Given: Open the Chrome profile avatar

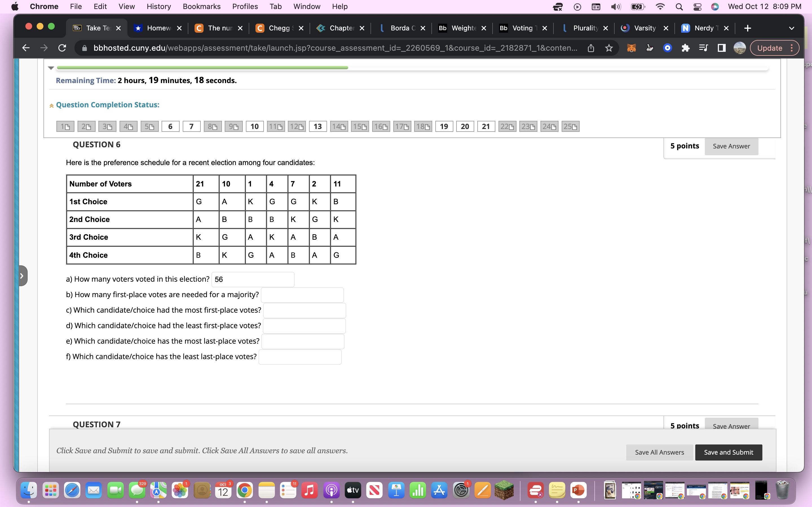Looking at the screenshot, I should [x=740, y=48].
